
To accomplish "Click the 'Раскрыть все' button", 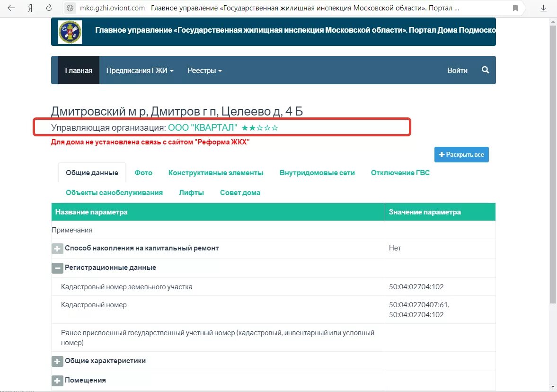I will pyautogui.click(x=461, y=155).
